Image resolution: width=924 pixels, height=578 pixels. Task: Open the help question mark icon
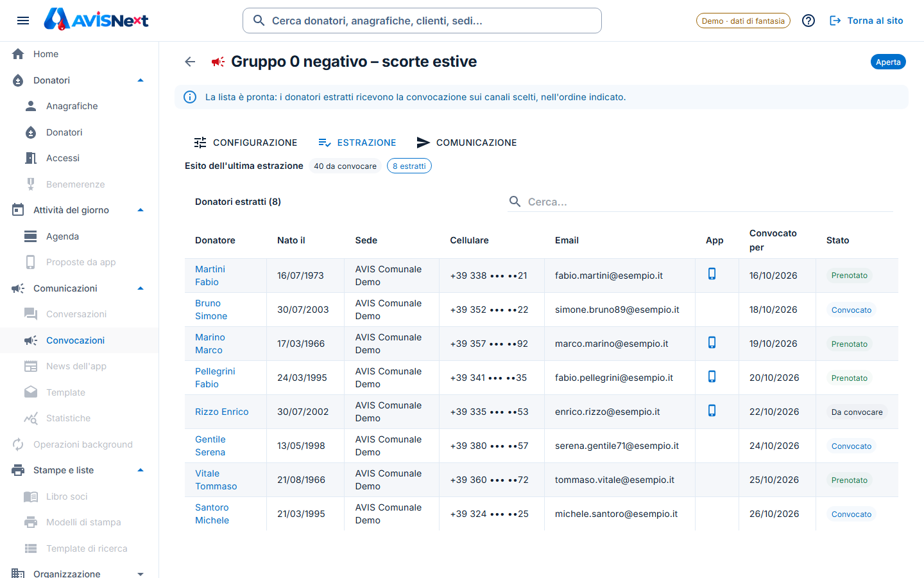[809, 21]
